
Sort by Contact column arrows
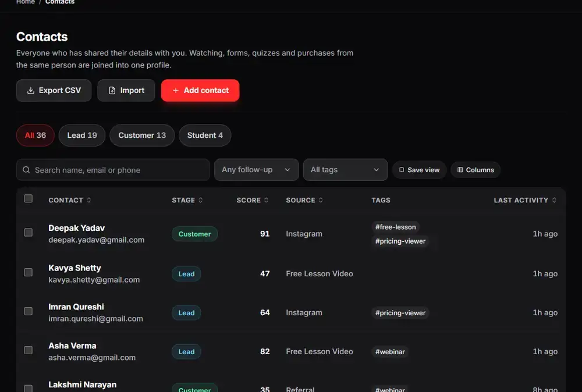(88, 200)
